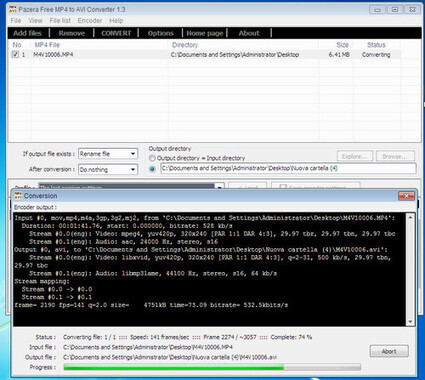
Task: Click the output directory path field
Action: click(288, 168)
